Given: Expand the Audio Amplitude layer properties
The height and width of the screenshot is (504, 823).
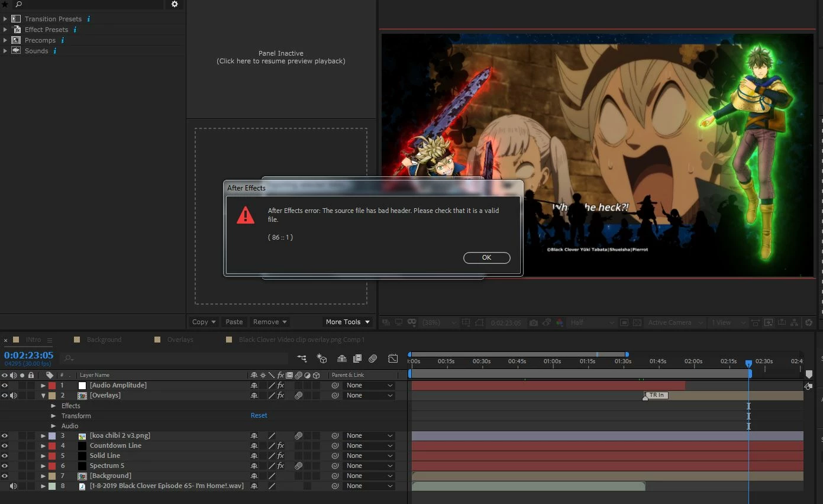Looking at the screenshot, I should pos(43,385).
